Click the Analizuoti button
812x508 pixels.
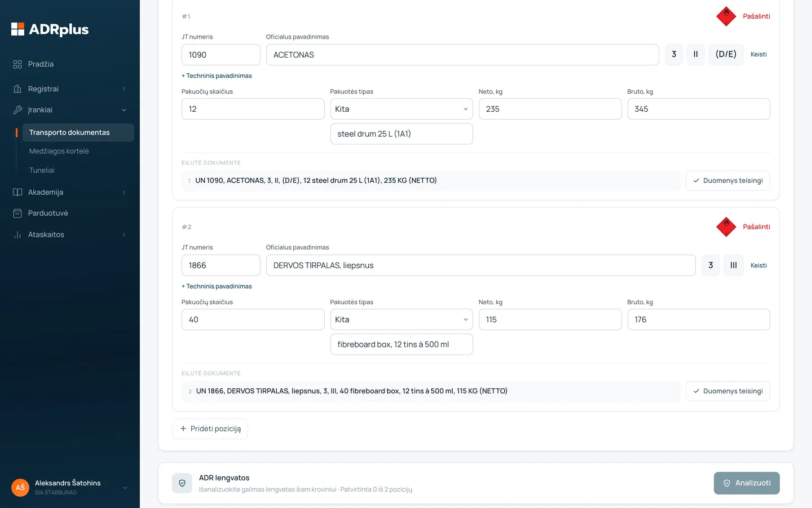pyautogui.click(x=747, y=483)
